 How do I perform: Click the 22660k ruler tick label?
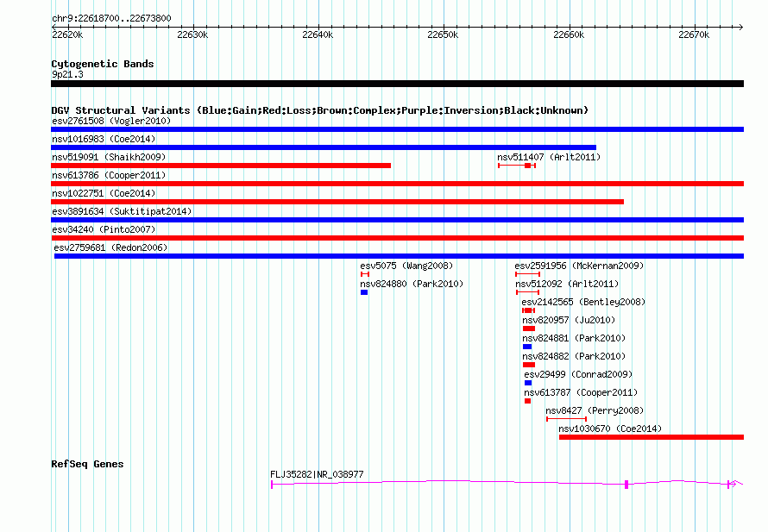(x=569, y=34)
